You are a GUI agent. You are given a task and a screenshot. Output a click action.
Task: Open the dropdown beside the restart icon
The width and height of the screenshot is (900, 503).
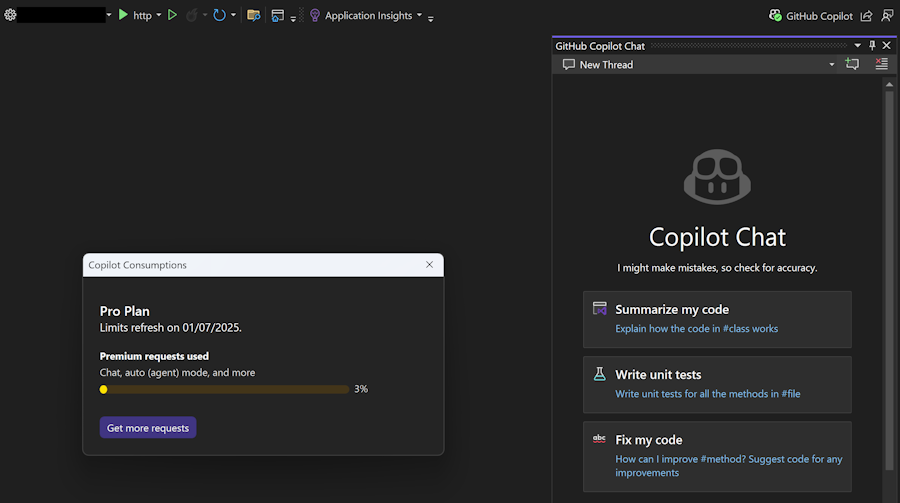(x=233, y=15)
